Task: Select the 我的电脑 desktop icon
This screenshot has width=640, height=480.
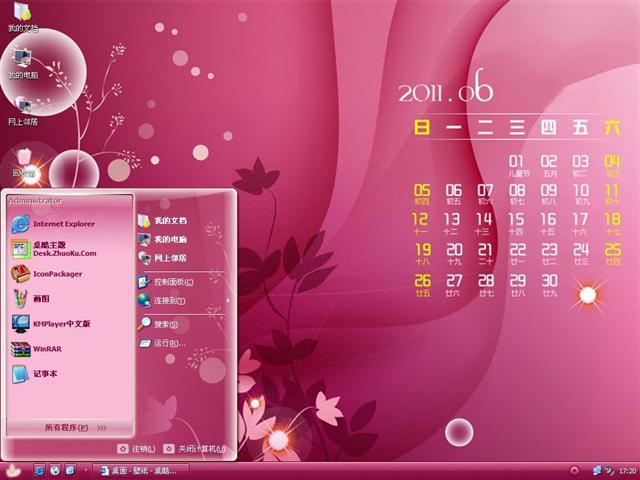Action: click(x=22, y=64)
